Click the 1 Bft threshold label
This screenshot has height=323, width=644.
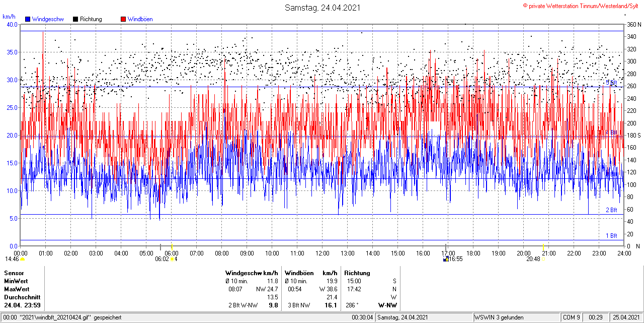(x=611, y=236)
